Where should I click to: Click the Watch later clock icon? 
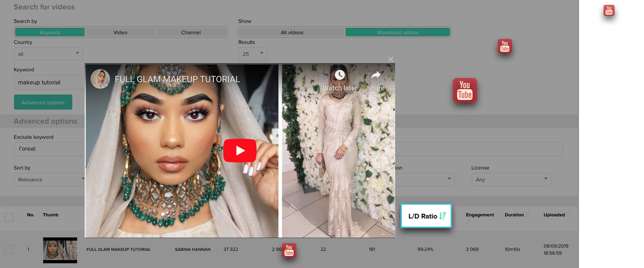pos(339,75)
